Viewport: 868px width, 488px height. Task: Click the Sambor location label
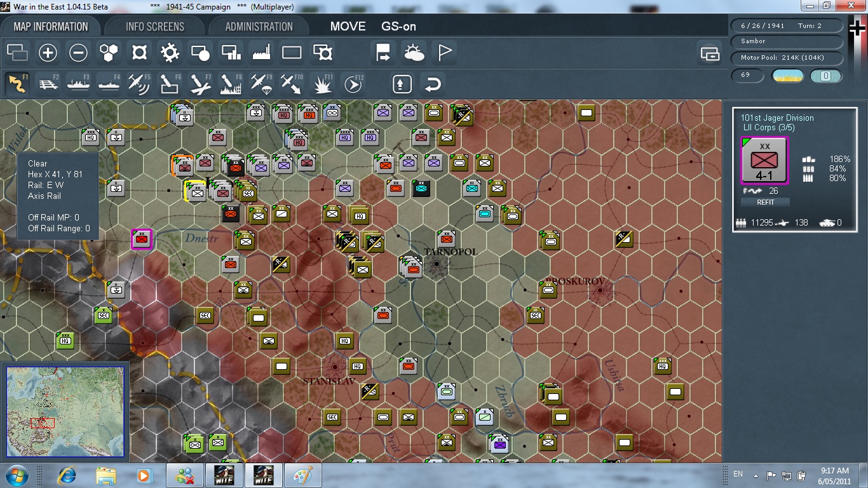click(x=787, y=41)
